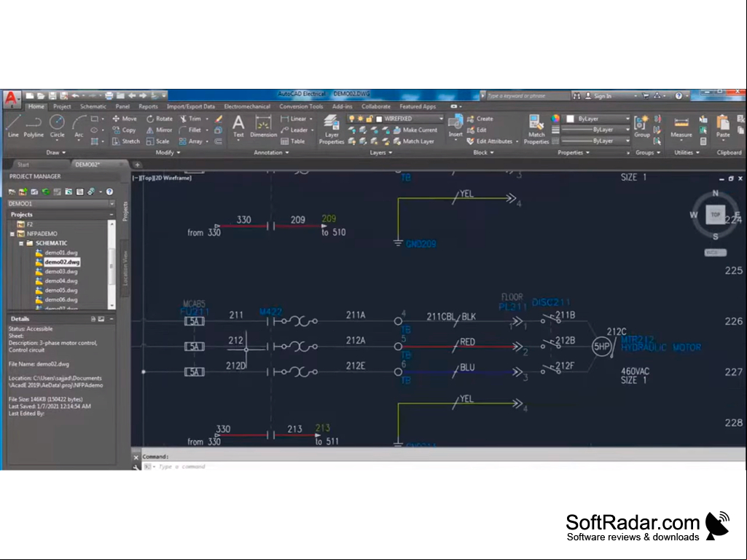Viewport: 747px width, 560px height.
Task: Click the Rotate tool
Action: 160,119
